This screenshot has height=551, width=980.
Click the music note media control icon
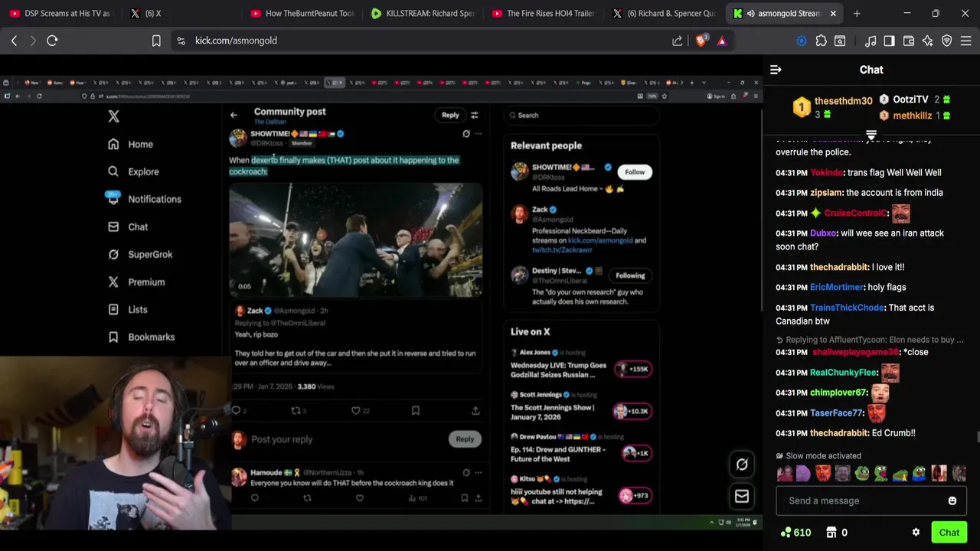pos(871,41)
